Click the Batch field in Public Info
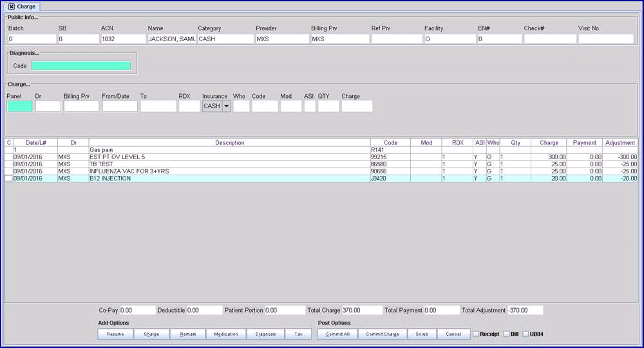The height and width of the screenshot is (348, 644). (32, 39)
